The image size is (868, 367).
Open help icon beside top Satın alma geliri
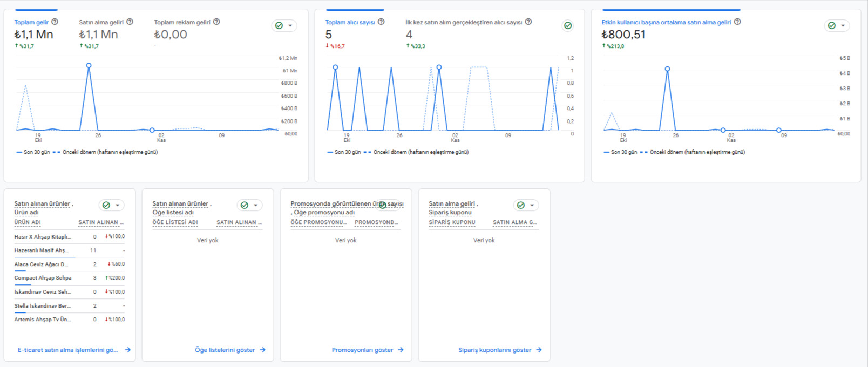pos(130,22)
